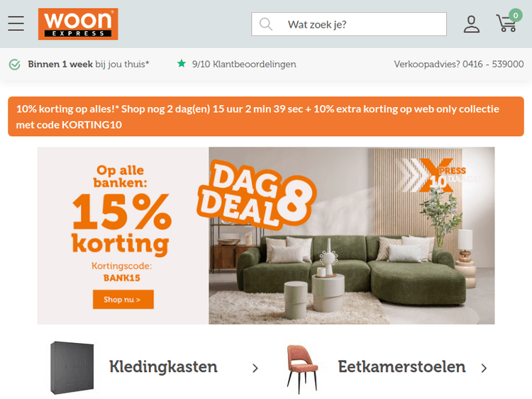The height and width of the screenshot is (399, 532).
Task: Open the Eetkamerstoelen category
Action: [x=401, y=367]
